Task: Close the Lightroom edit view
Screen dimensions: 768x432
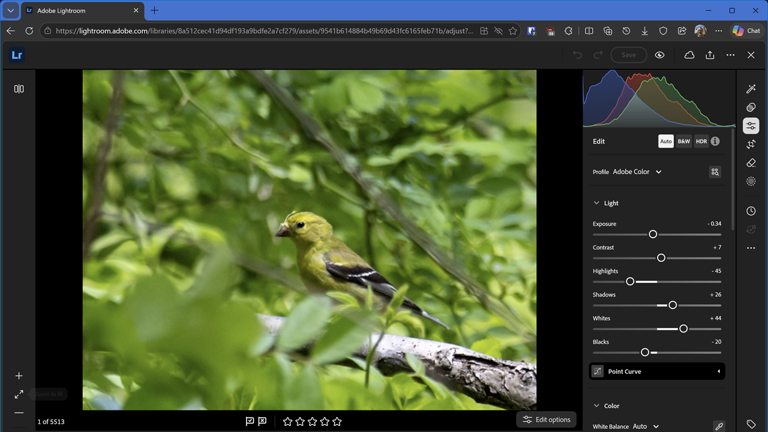Action: click(x=751, y=55)
